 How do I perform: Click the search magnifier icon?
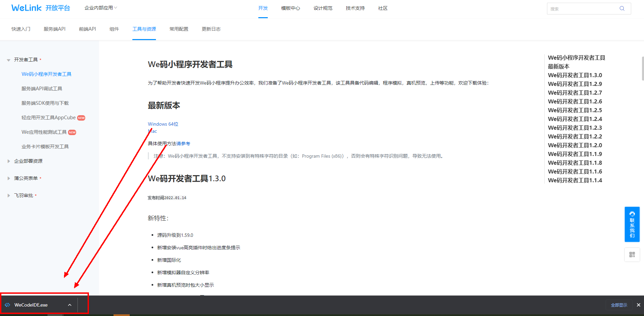622,8
